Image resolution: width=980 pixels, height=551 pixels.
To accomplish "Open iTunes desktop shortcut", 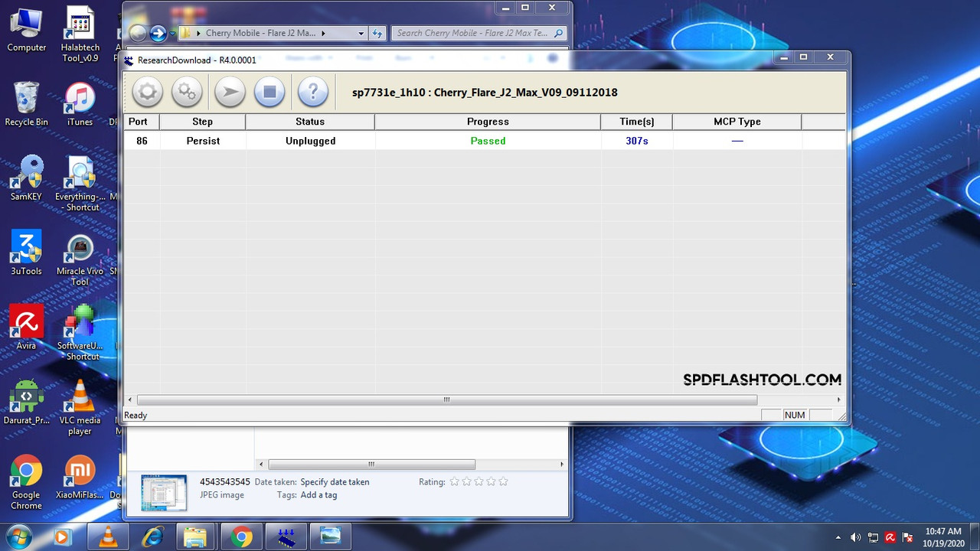I will 80,103.
